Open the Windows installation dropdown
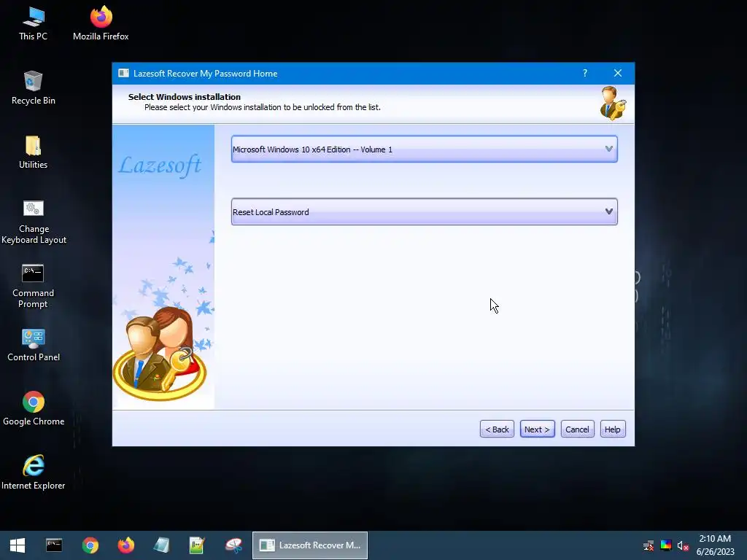This screenshot has width=747, height=560. pyautogui.click(x=424, y=149)
